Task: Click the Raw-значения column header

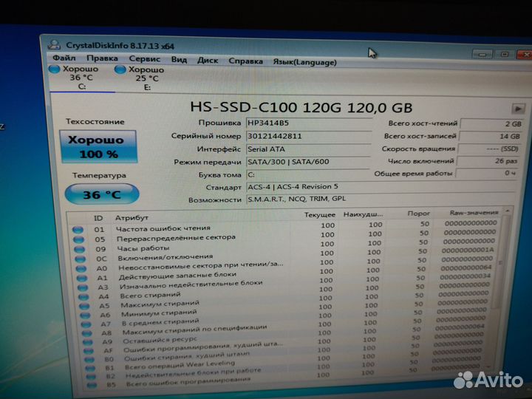Action: pyautogui.click(x=474, y=213)
